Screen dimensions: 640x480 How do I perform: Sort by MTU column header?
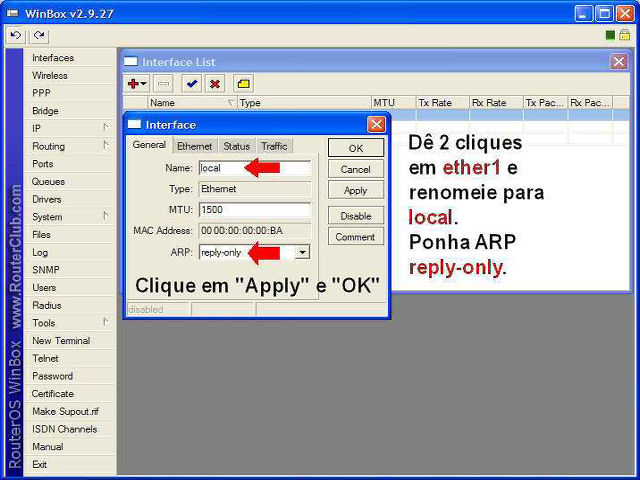393,103
